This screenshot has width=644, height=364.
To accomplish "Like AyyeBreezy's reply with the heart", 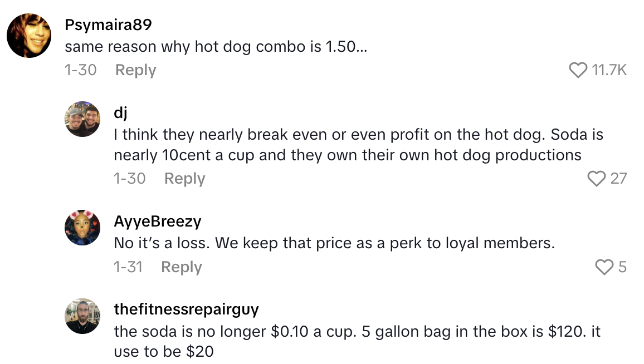I will pyautogui.click(x=604, y=268).
